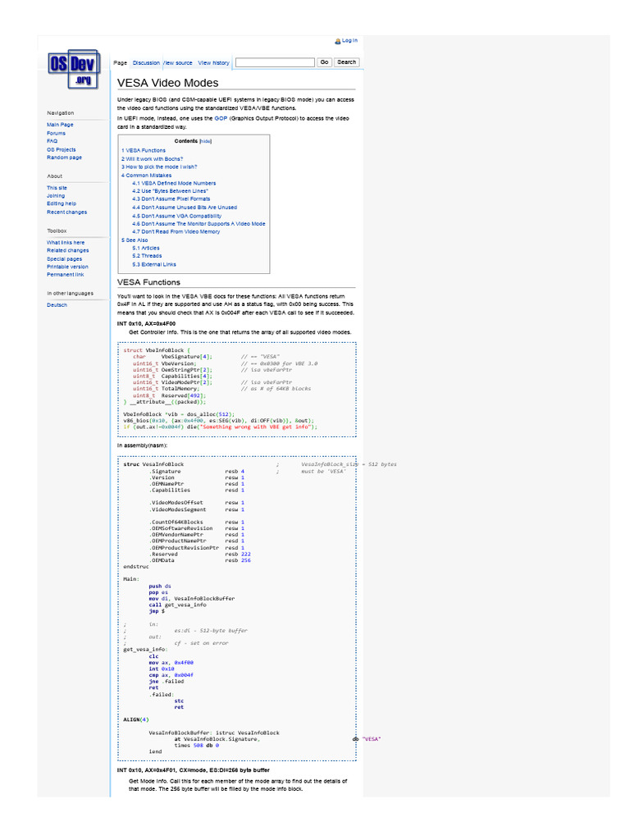Open This site link under About
Image resolution: width=630 pixels, height=840 pixels.
(x=57, y=188)
